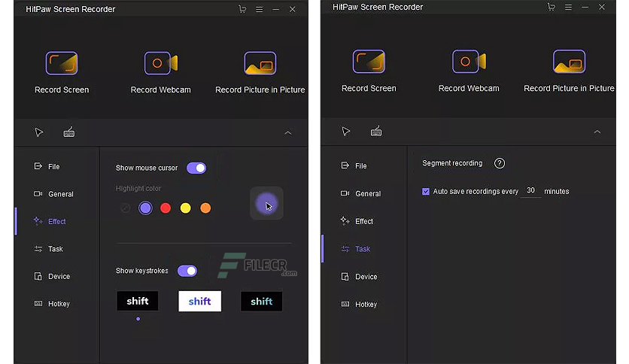Click the auto save minutes input field
This screenshot has height=364, width=629.
530,191
